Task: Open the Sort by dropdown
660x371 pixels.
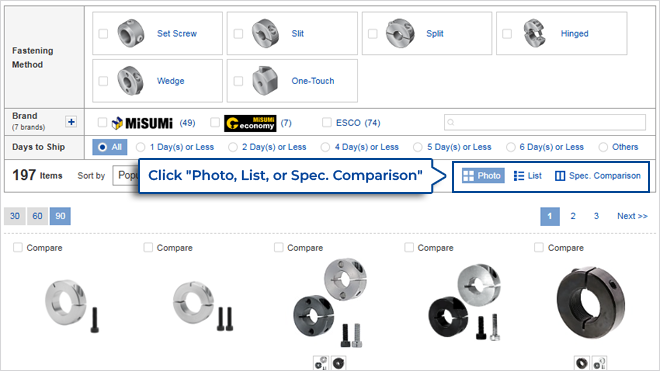Action: tap(125, 175)
